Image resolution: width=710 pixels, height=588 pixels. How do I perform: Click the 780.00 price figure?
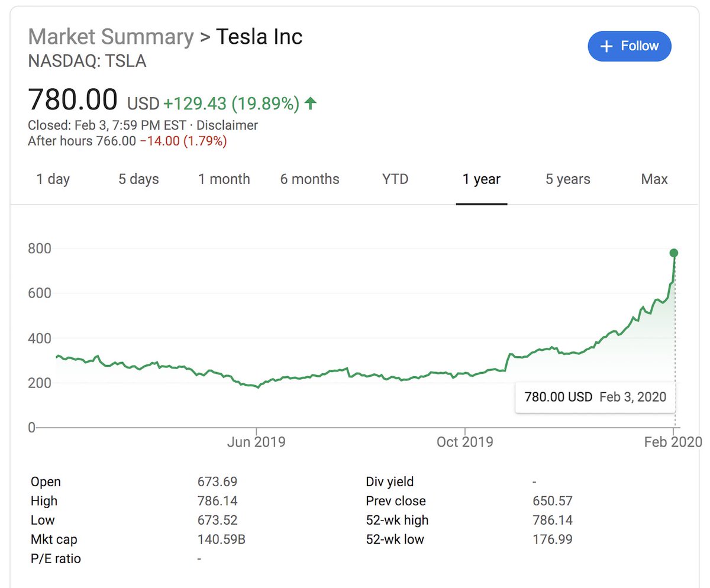click(73, 99)
